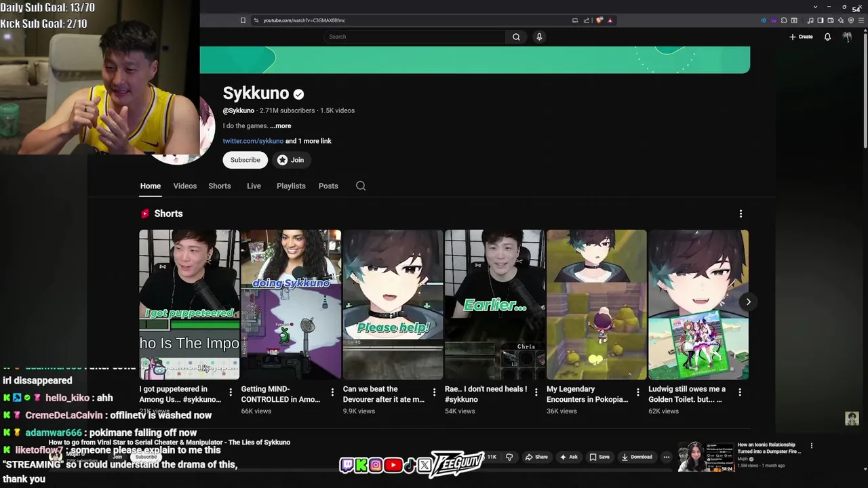868x488 pixels.
Task: Open Shorts section three-dot options
Action: [x=741, y=213]
